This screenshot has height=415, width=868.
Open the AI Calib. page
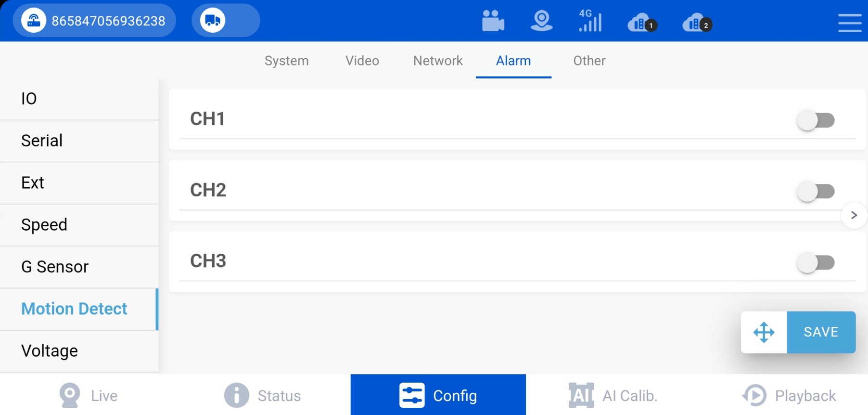(613, 395)
